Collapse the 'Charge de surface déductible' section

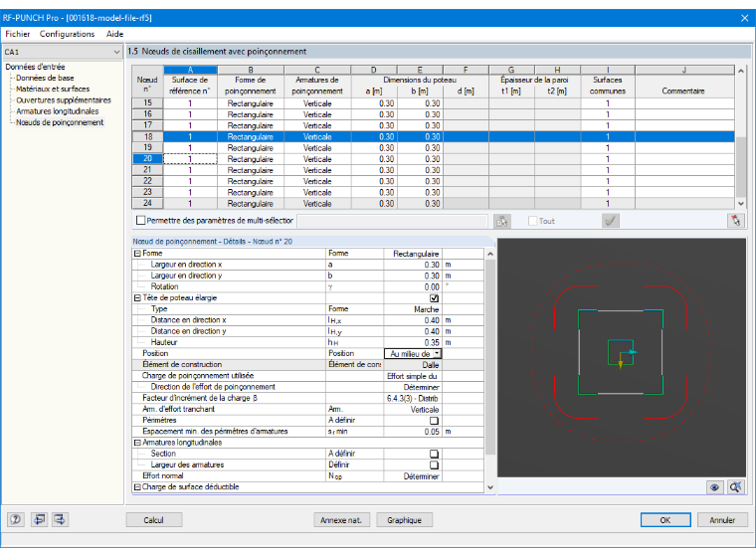(x=137, y=487)
